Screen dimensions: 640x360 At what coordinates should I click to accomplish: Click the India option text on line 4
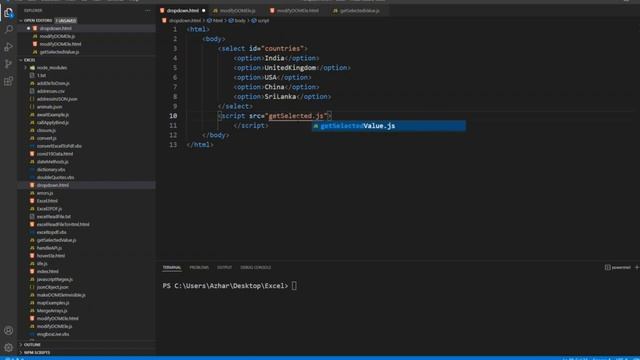point(274,58)
